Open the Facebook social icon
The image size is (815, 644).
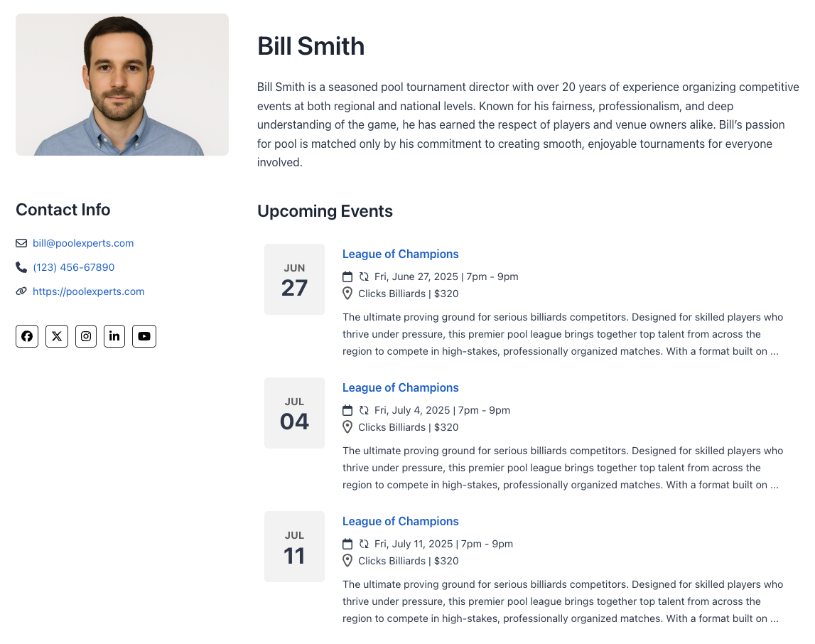[x=27, y=336]
